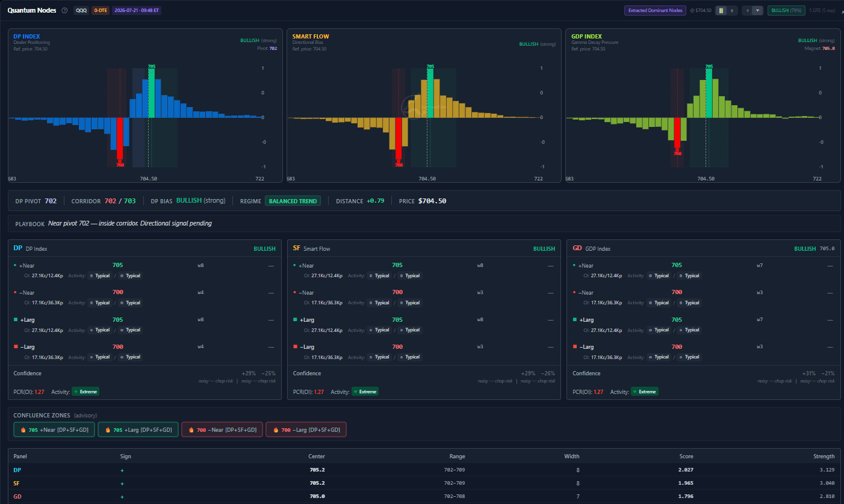844x504 pixels.
Task: Click the expand arrow icon in header corner
Action: [x=842, y=11]
